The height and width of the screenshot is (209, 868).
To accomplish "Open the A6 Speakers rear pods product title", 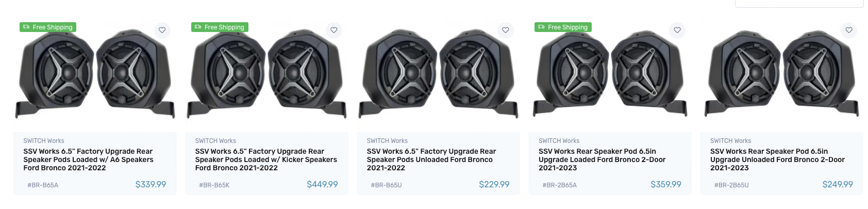I will pos(88,159).
